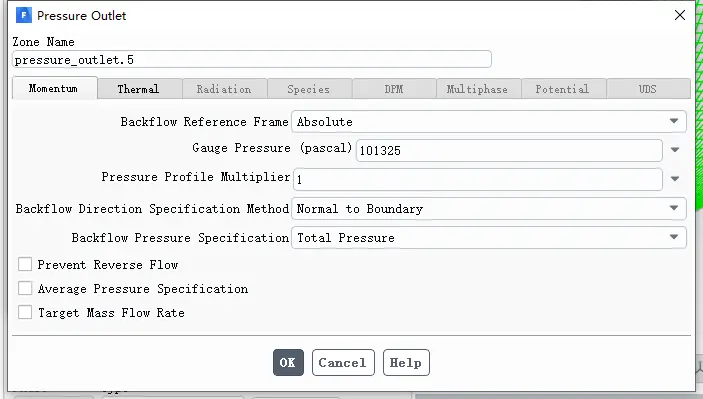Enable Target Mass Flow Rate checkbox

(25, 312)
